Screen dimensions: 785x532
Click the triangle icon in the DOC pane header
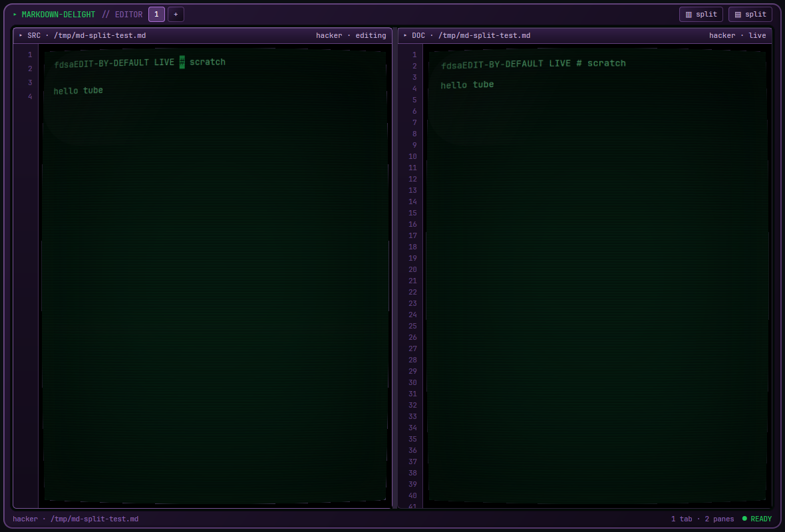pos(405,35)
